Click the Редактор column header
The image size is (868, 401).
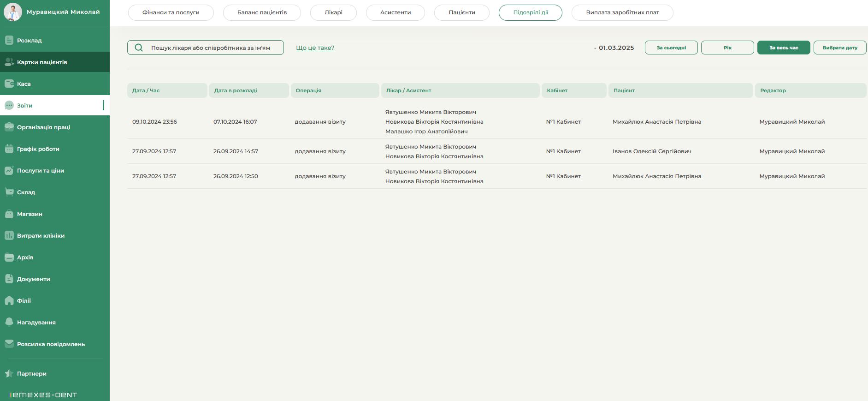tap(810, 90)
